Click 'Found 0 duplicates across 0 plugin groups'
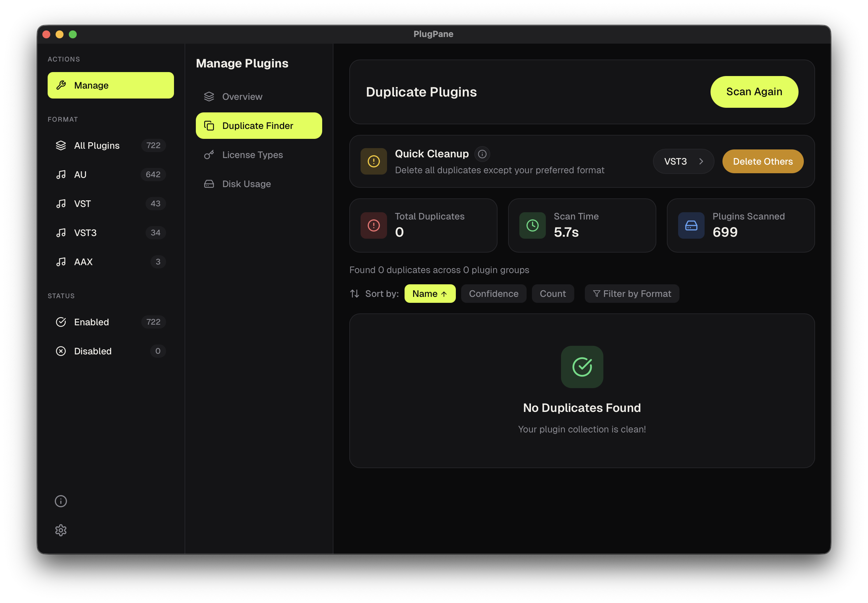 (439, 270)
